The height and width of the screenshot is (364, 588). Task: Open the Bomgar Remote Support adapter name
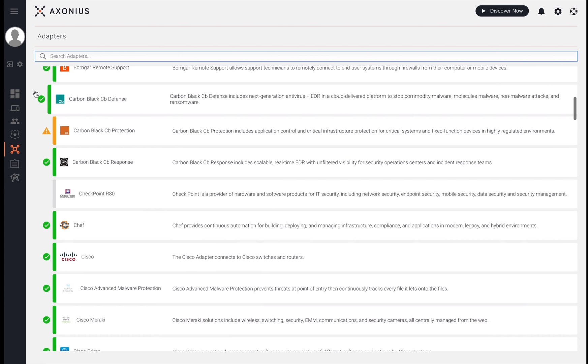101,68
